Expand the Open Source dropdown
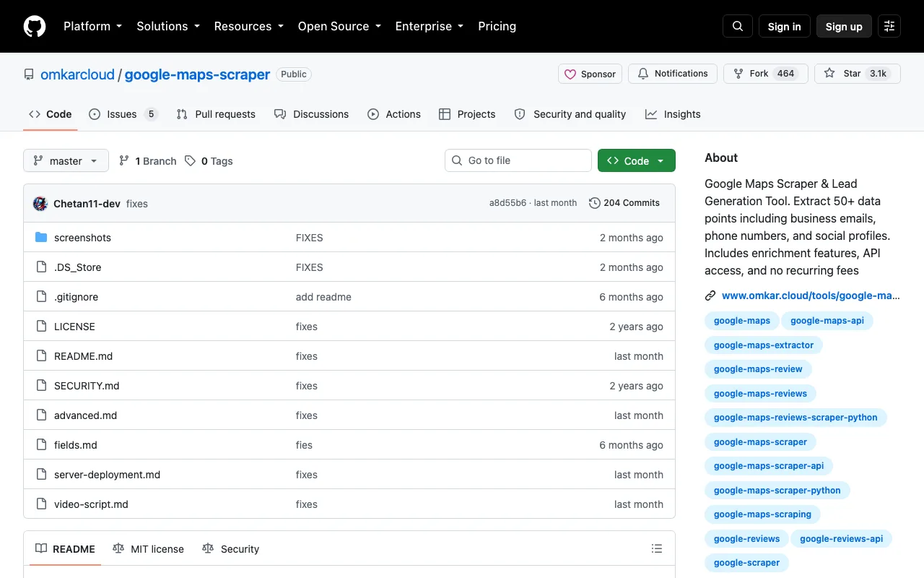 click(340, 26)
